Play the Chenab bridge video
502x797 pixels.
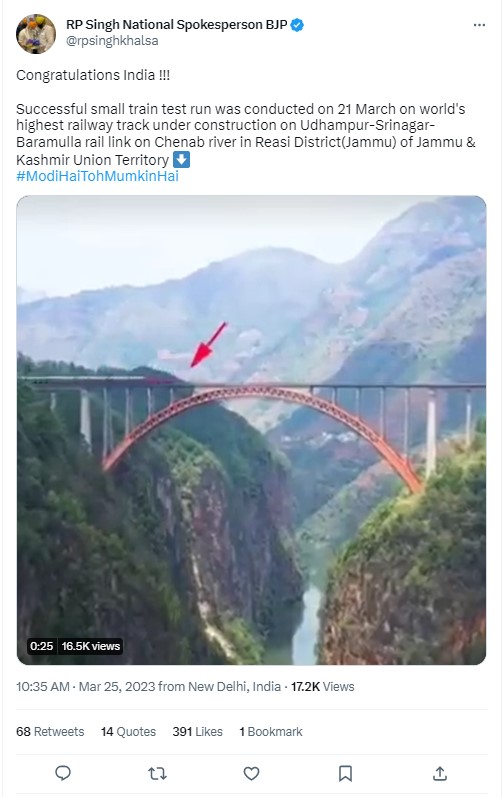251,430
